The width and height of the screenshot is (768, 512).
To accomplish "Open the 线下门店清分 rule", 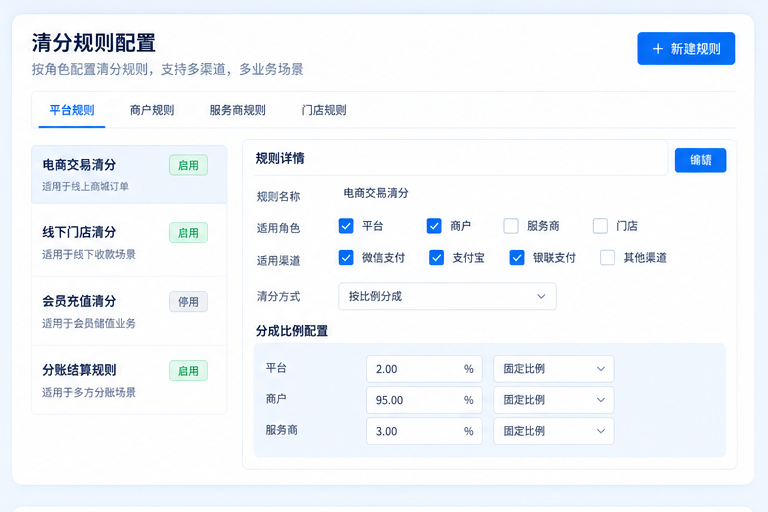I will click(x=129, y=242).
